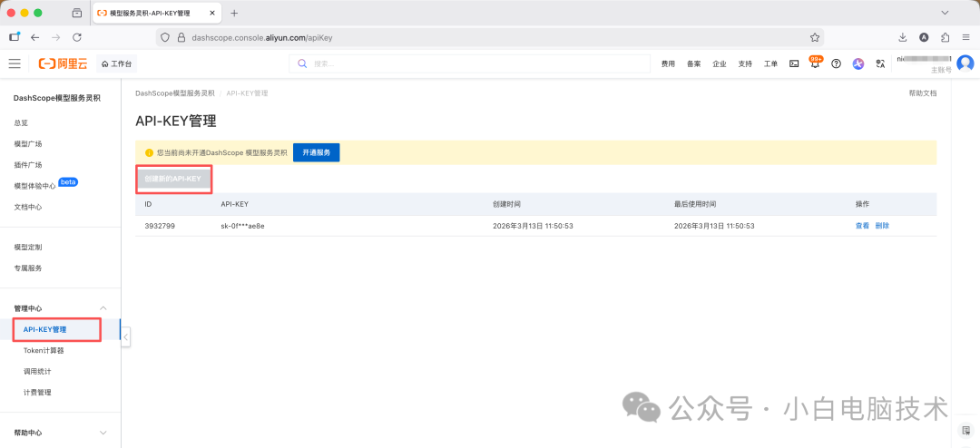Click the Aliyun logo

coord(64,63)
